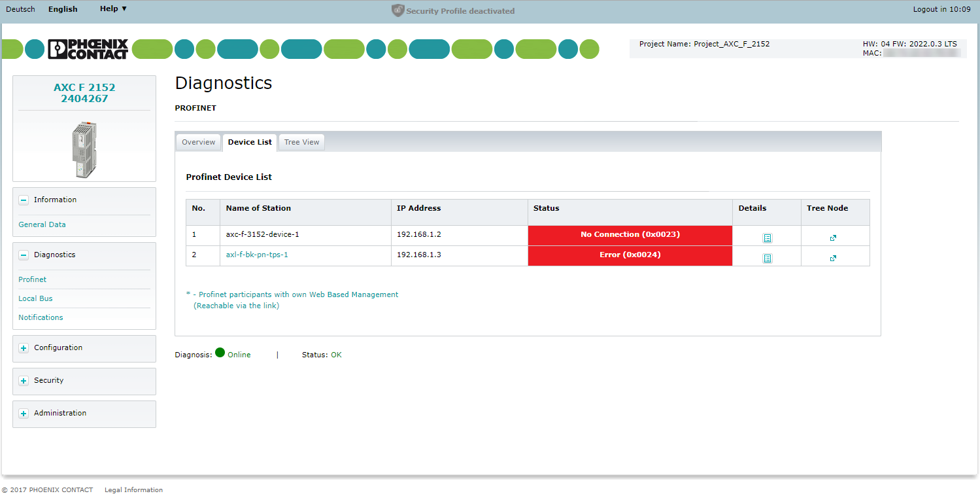
Task: Open Profinet diagnostics page
Action: 33,279
